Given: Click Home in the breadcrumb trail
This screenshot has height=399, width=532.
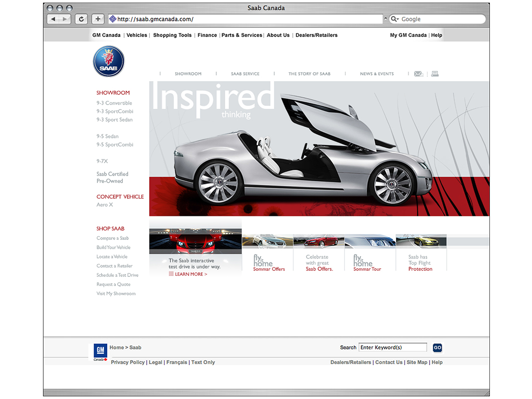Looking at the screenshot, I should pyautogui.click(x=117, y=348).
